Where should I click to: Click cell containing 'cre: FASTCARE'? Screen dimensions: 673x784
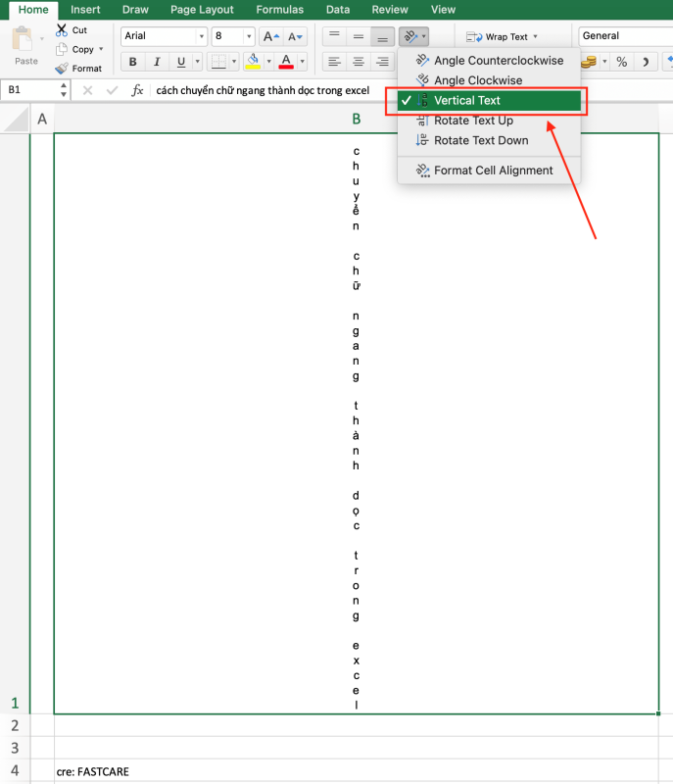coord(357,771)
